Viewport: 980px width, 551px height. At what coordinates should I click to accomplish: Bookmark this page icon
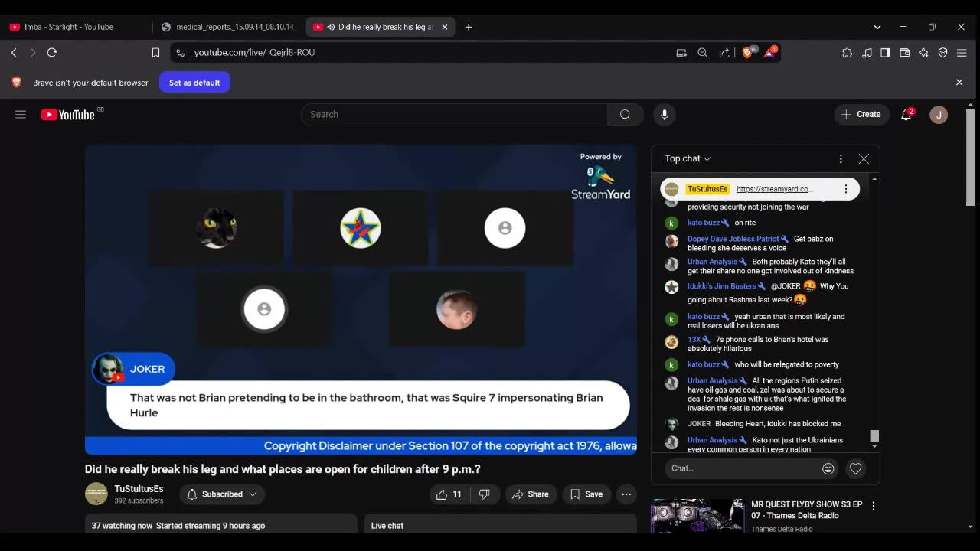point(155,53)
